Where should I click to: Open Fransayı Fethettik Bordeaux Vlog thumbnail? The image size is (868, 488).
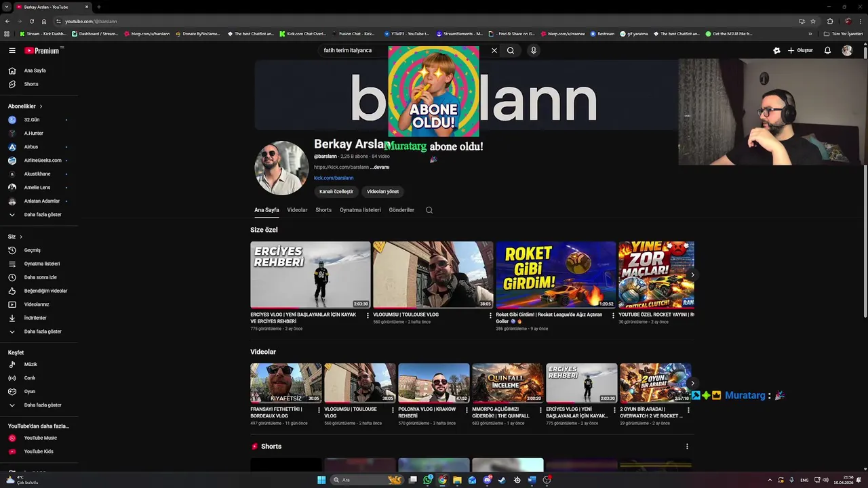tap(286, 383)
